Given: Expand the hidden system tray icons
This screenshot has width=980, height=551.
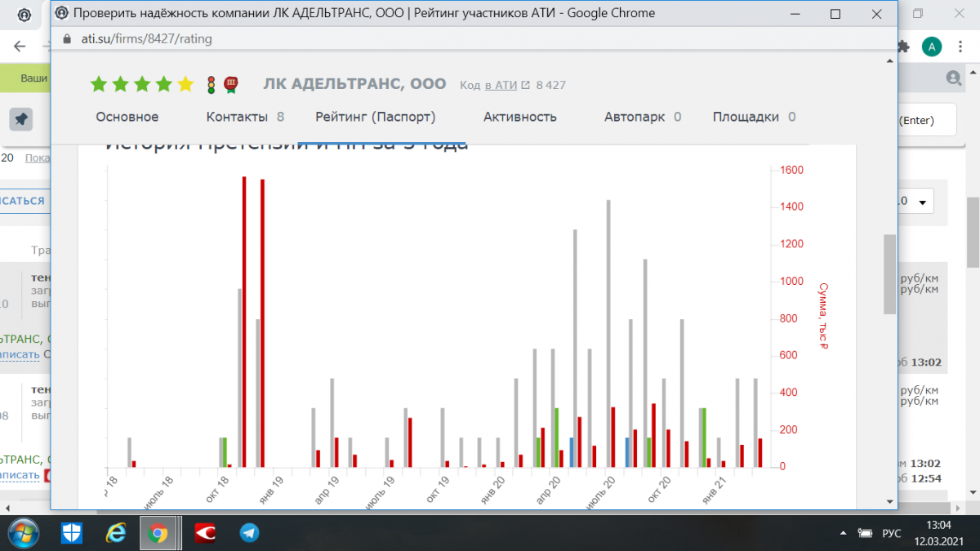Looking at the screenshot, I should click(844, 533).
